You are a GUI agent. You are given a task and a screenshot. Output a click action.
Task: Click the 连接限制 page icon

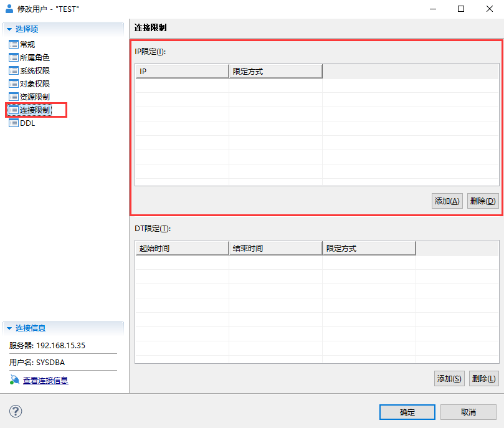coord(14,110)
